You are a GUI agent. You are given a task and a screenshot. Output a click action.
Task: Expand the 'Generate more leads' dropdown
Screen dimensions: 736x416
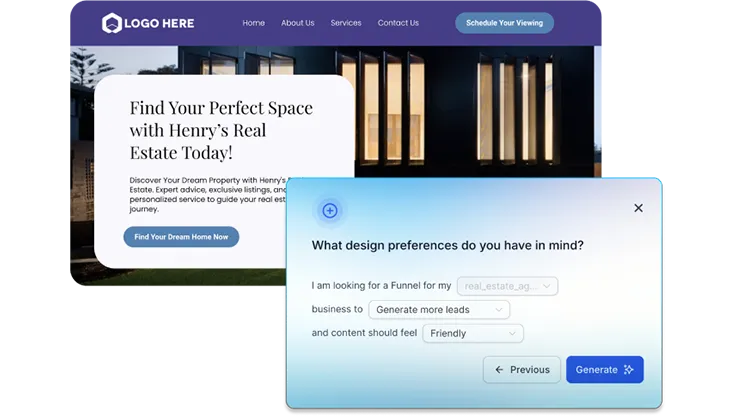[x=439, y=310]
